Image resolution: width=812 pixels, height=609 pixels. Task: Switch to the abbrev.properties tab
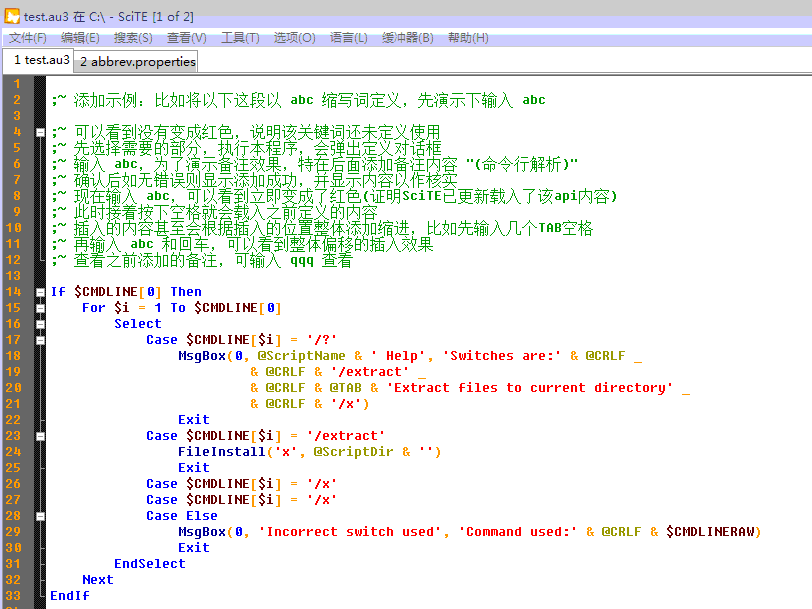point(138,62)
